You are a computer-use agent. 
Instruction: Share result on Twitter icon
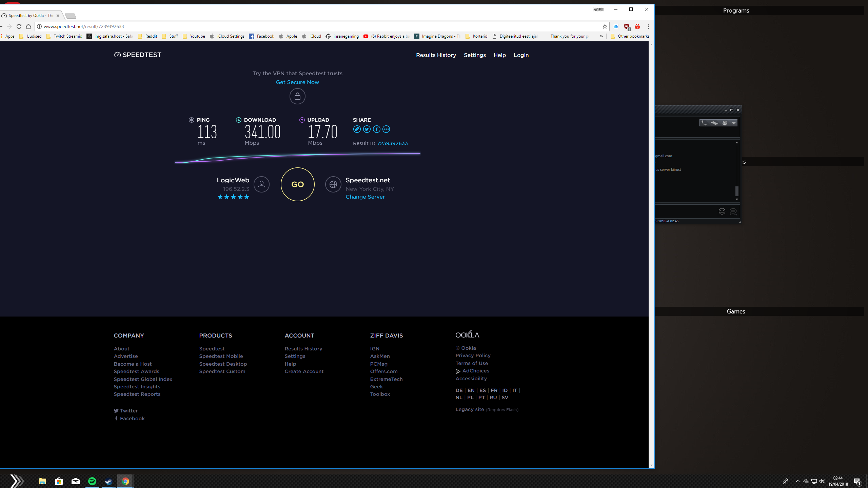[x=367, y=129]
